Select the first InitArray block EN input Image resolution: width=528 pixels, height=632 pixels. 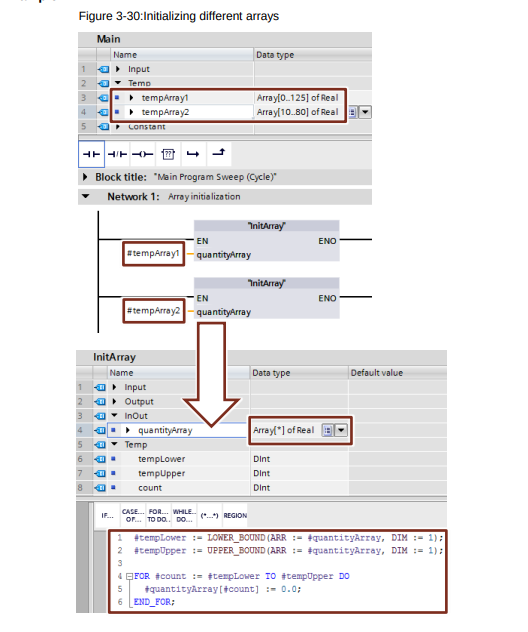coord(202,241)
